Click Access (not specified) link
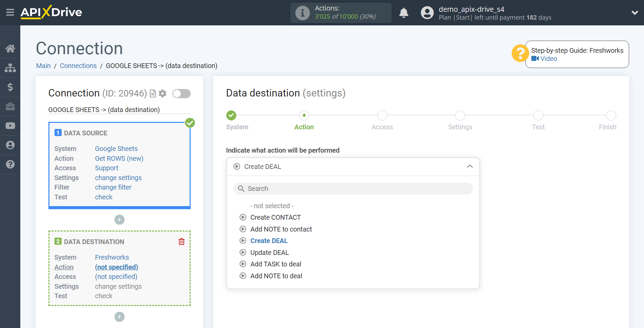 pyautogui.click(x=116, y=277)
